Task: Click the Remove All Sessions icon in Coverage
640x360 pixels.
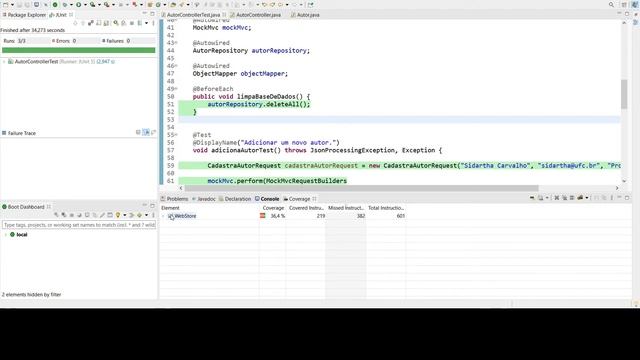Action: click(x=564, y=198)
